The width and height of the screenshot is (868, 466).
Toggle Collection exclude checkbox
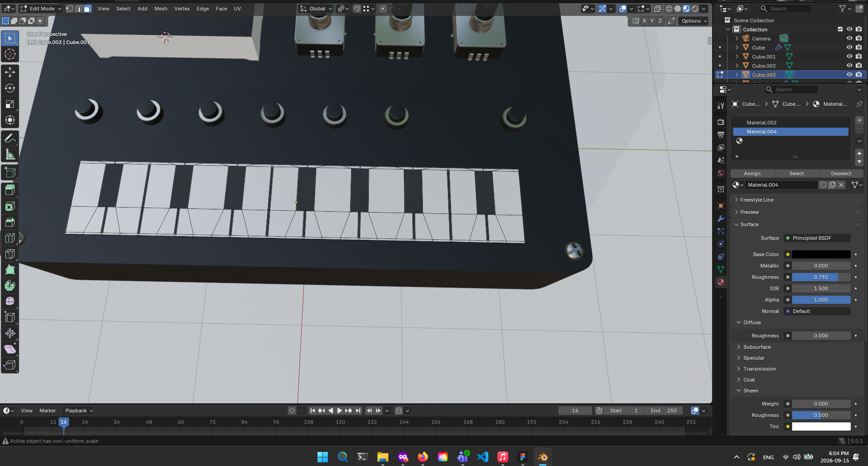point(840,29)
